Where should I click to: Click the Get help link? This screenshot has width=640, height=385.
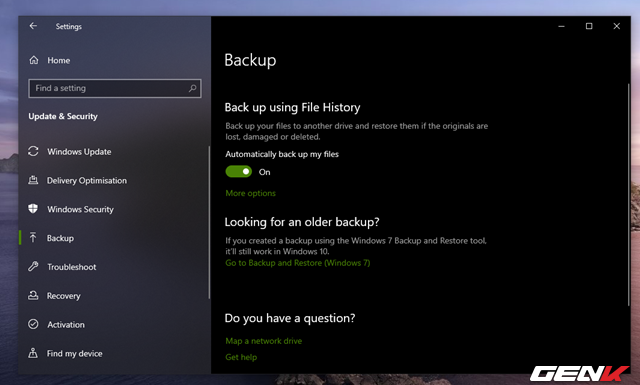(241, 357)
